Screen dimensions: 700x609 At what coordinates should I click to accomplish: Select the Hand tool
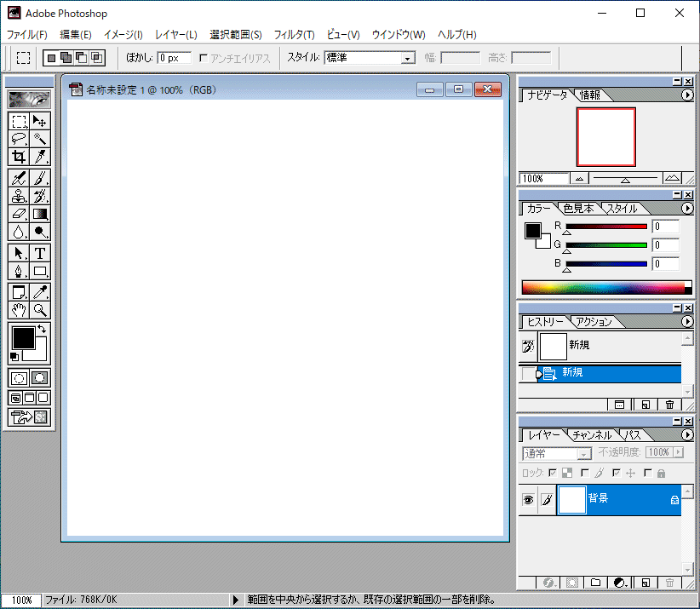(x=19, y=310)
